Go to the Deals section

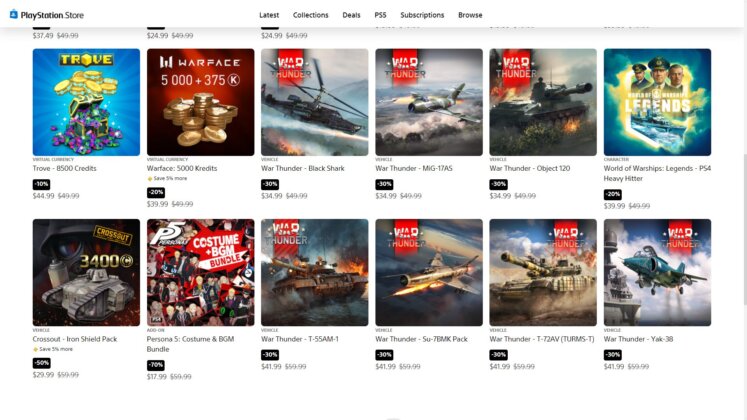click(351, 15)
